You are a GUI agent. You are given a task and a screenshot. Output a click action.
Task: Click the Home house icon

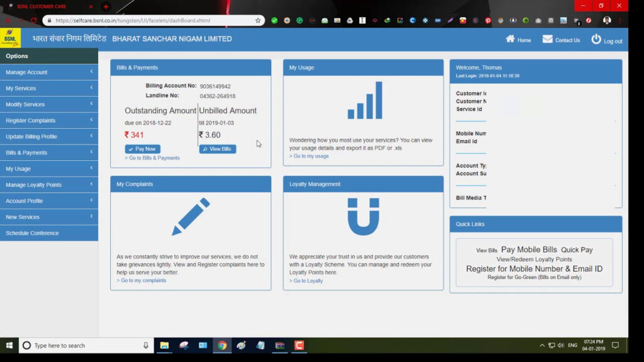pyautogui.click(x=510, y=39)
